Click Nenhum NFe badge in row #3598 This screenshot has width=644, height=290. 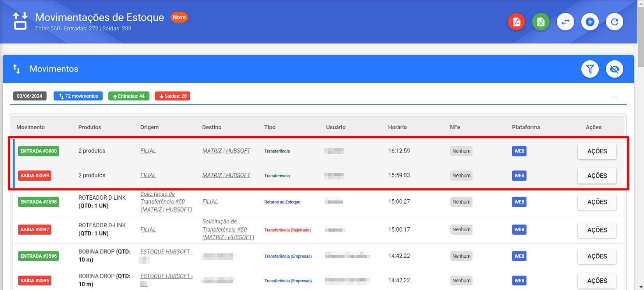click(x=461, y=202)
